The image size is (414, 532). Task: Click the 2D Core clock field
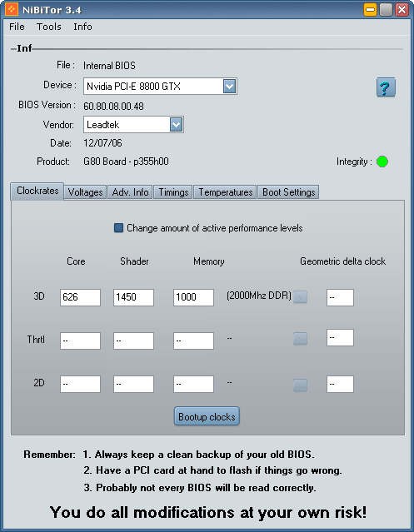pos(81,384)
